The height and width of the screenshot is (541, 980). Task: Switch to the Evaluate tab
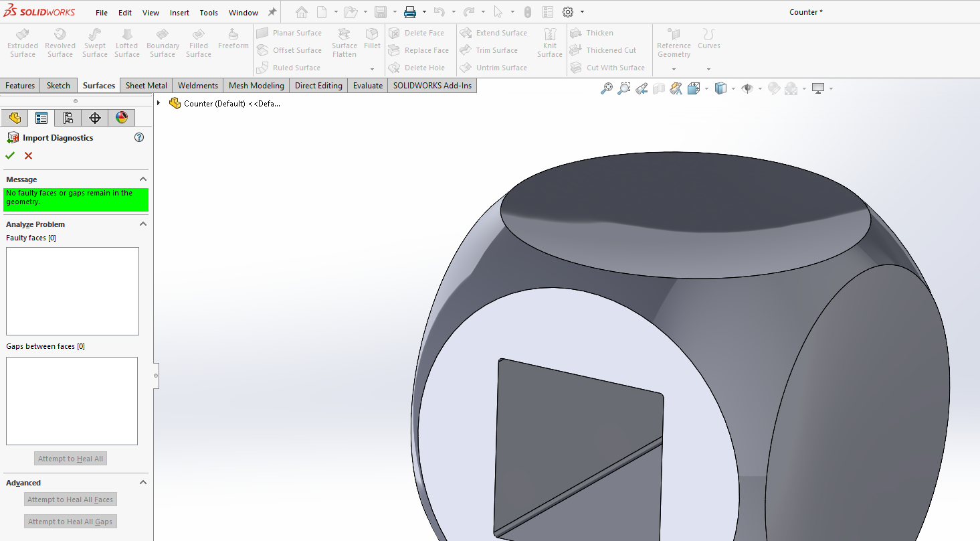[367, 85]
